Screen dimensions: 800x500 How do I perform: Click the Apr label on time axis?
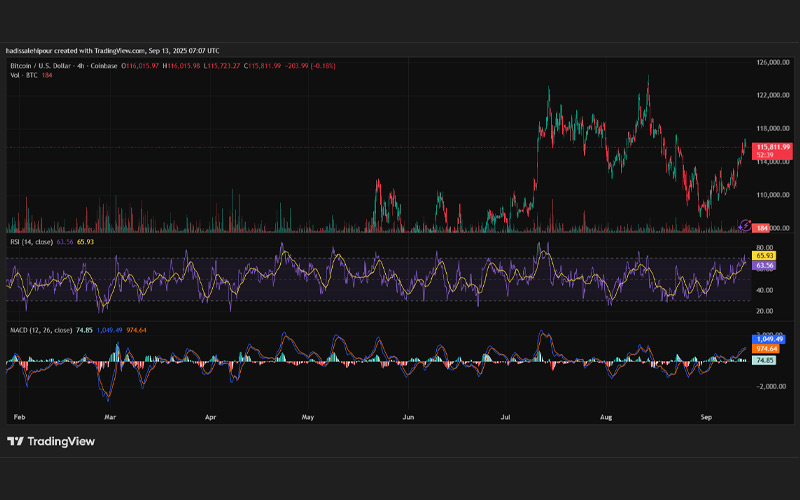(210, 417)
